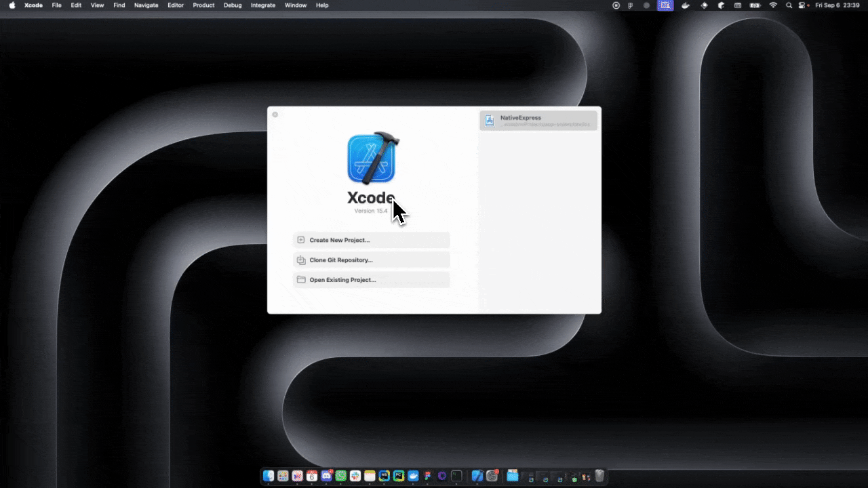Open WebStorm from the Dock
868x488 pixels.
pos(384,476)
